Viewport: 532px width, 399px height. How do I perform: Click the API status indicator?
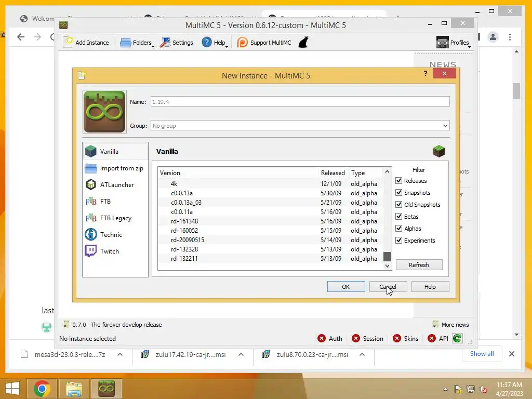coord(438,338)
